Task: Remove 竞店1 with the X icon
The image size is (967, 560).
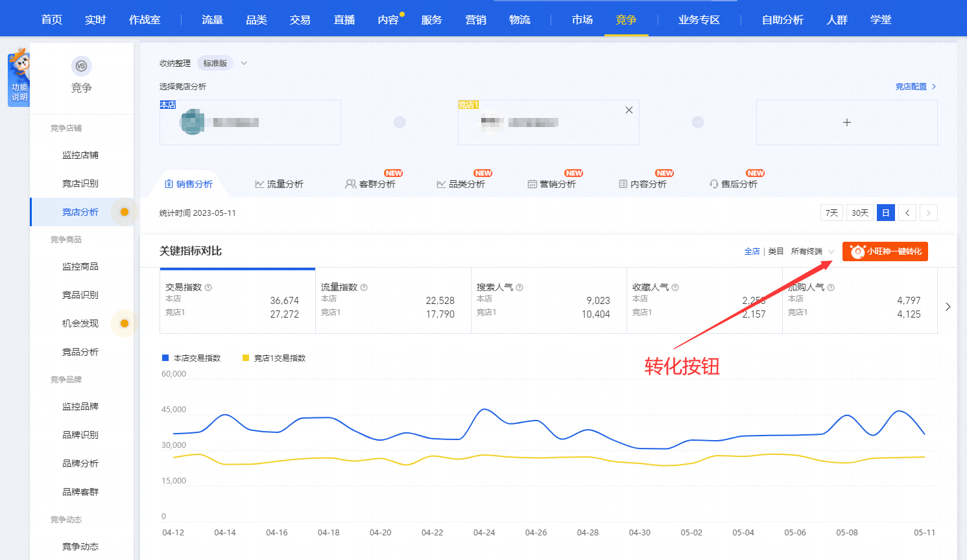Action: coord(628,110)
